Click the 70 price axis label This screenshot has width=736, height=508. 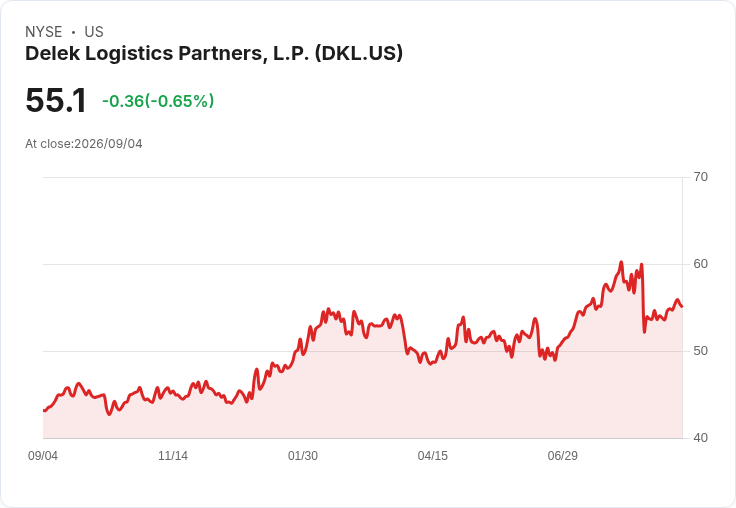tap(700, 177)
